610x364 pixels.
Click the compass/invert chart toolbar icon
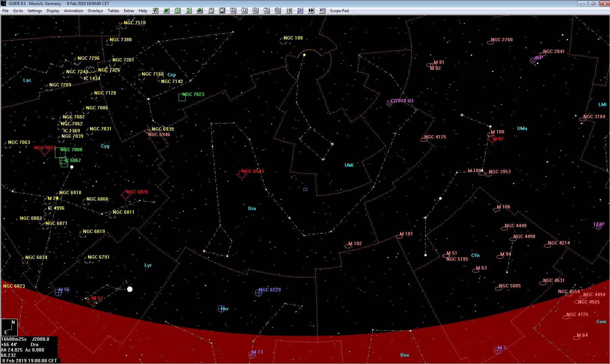(155, 10)
